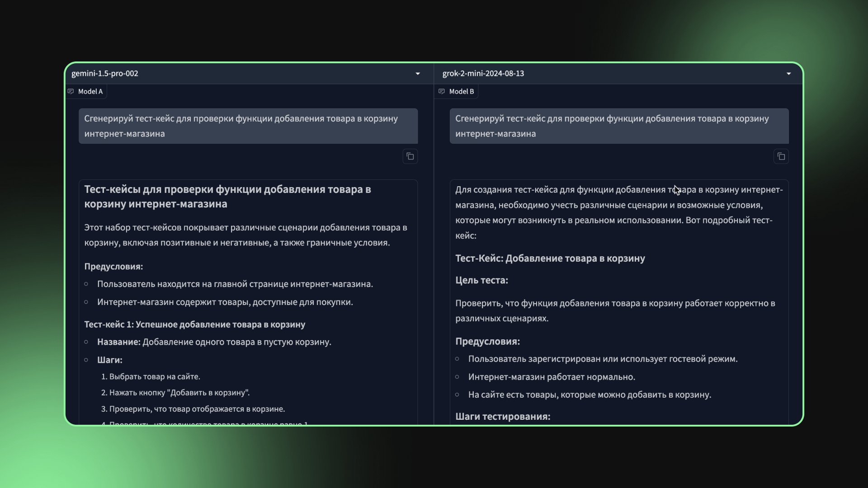This screenshot has width=868, height=488.
Task: Click "Предусловия:" heading in Model A response
Action: click(x=113, y=266)
